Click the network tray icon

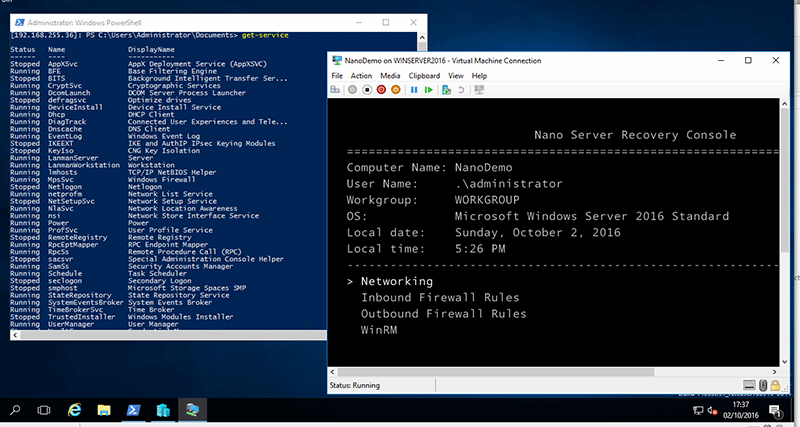697,410
